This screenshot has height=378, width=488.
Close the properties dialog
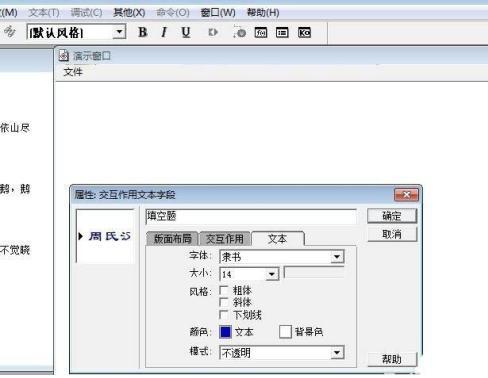coord(406,195)
